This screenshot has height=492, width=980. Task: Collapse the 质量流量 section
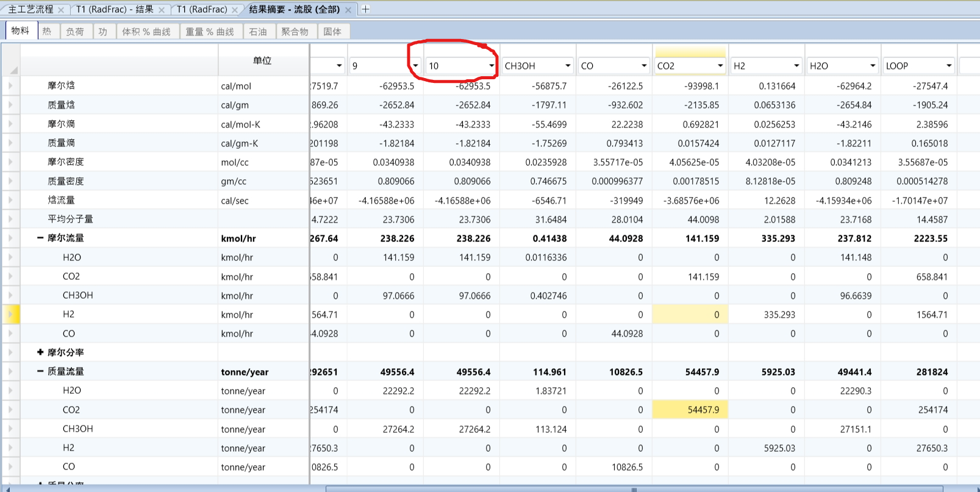pyautogui.click(x=40, y=371)
